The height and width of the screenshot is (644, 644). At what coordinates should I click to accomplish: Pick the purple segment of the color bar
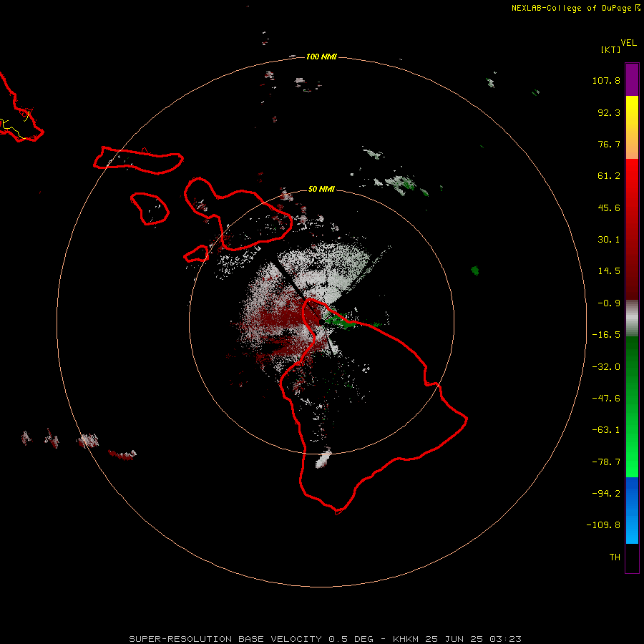tap(632, 79)
